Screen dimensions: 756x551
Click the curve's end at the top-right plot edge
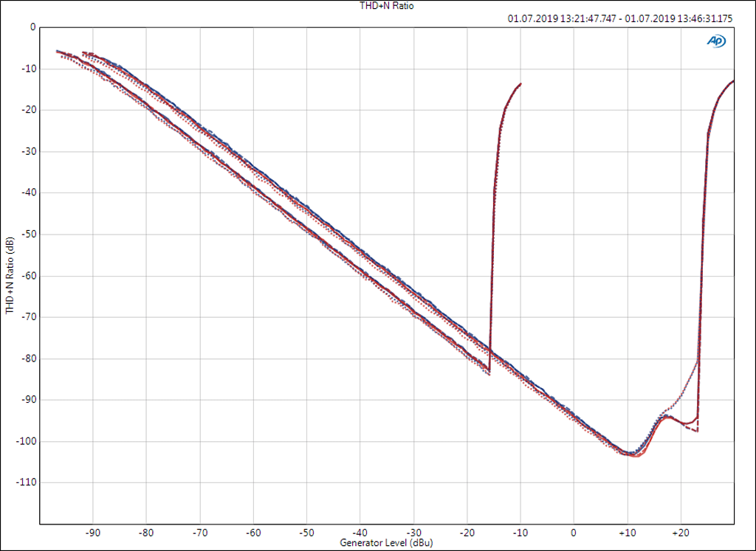pos(732,81)
